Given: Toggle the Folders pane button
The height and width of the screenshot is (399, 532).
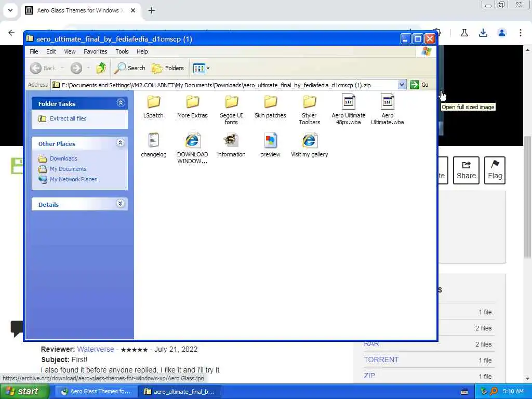Looking at the screenshot, I should pyautogui.click(x=168, y=68).
